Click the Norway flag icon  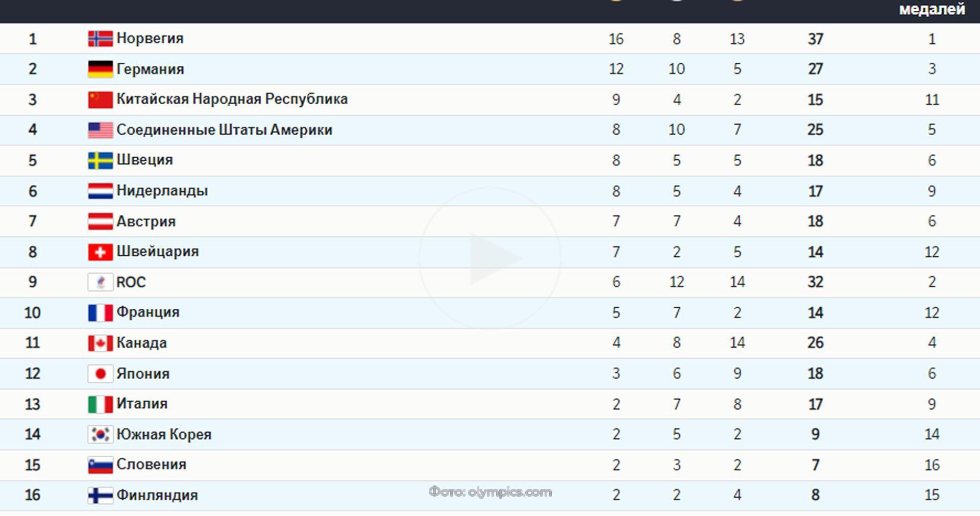click(x=100, y=39)
